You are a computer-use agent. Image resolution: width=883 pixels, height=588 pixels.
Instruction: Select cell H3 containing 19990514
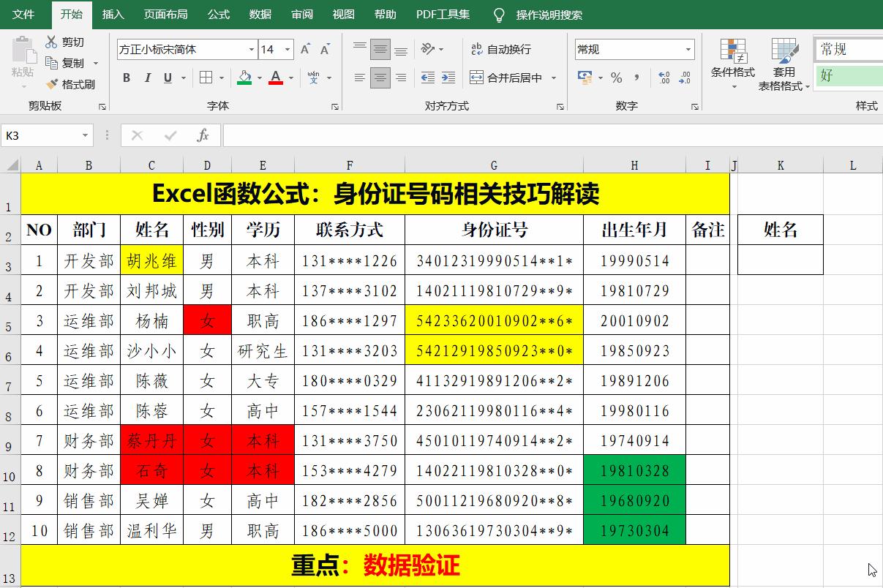[634, 260]
